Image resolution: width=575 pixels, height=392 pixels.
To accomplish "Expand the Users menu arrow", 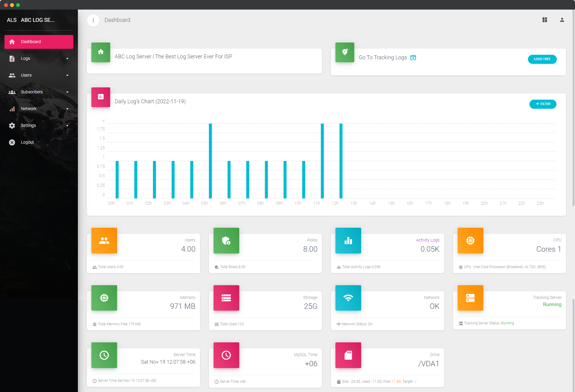I will click(x=67, y=75).
